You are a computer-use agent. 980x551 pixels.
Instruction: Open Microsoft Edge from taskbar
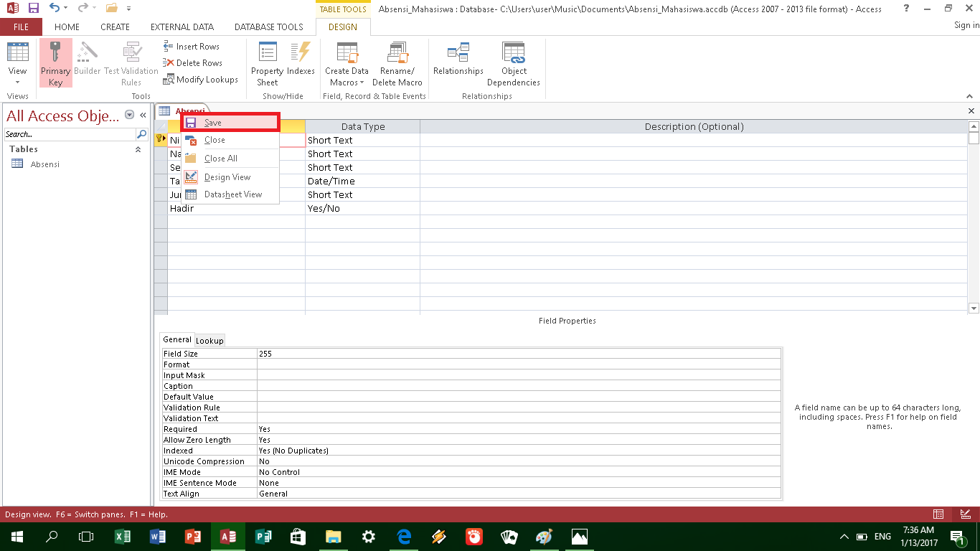click(x=404, y=536)
